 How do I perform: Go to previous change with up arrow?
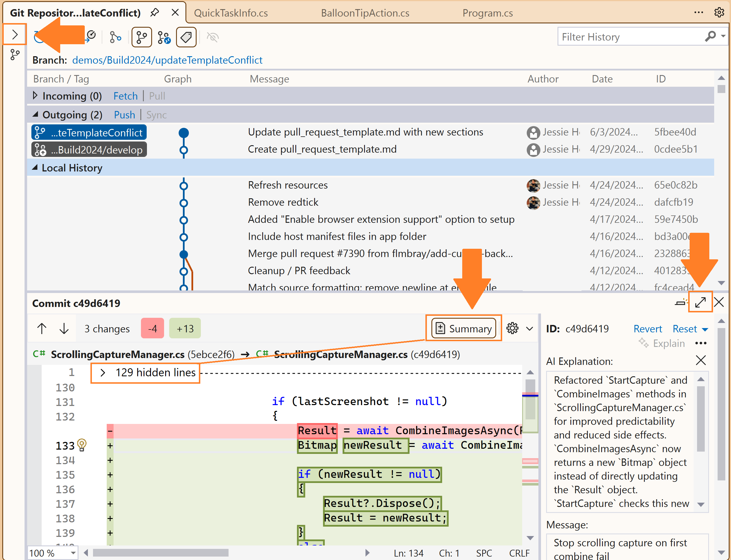point(42,328)
